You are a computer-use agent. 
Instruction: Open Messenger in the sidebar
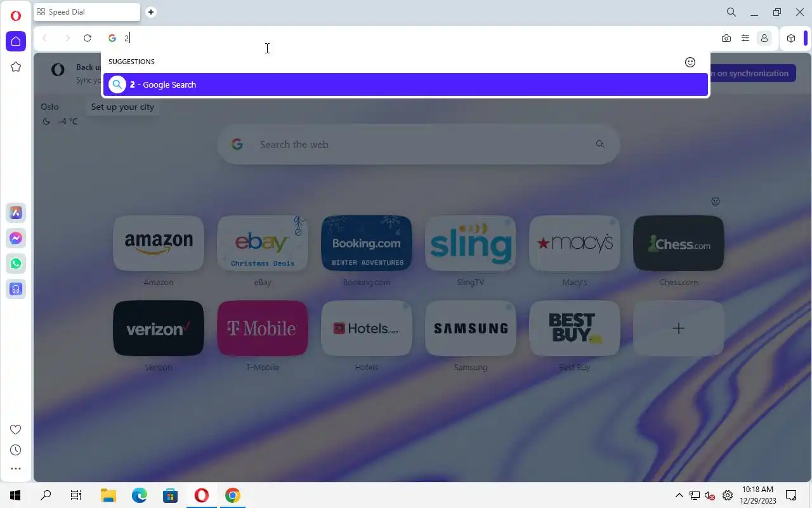click(x=16, y=238)
